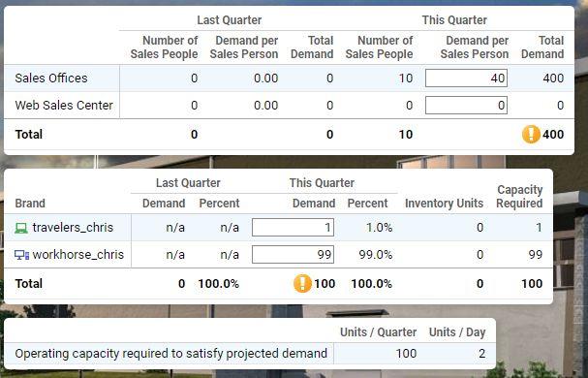The width and height of the screenshot is (588, 378).
Task: Edit Sales Offices demand per sales person field
Action: click(x=466, y=79)
